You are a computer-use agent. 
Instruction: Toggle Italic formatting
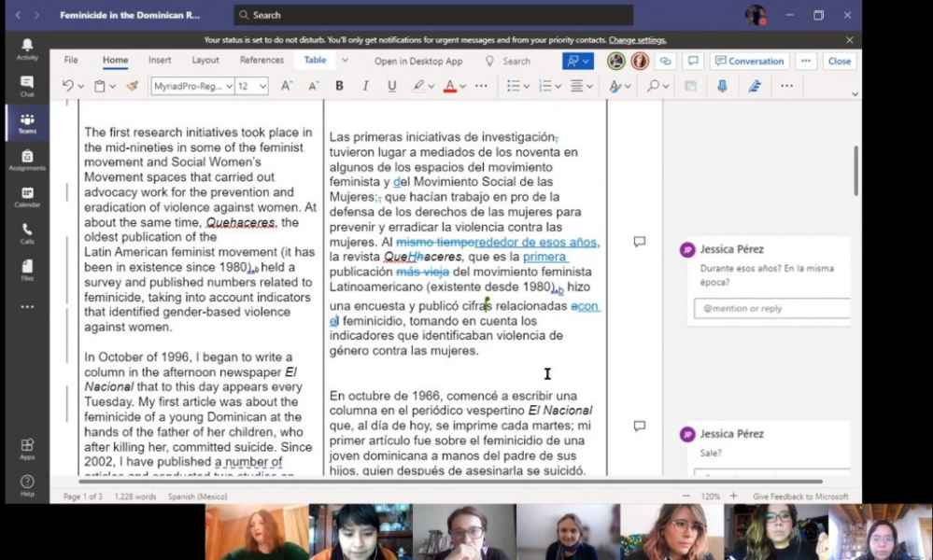(x=365, y=86)
